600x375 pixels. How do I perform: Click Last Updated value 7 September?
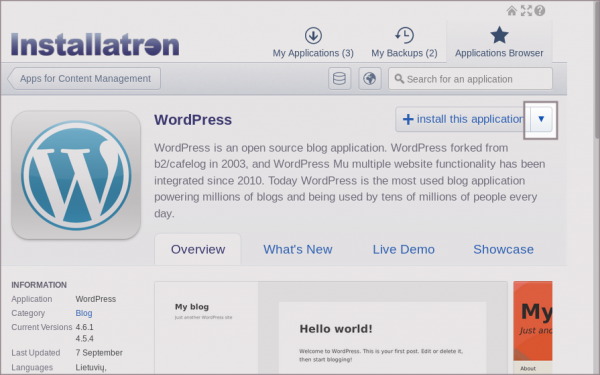(x=99, y=353)
